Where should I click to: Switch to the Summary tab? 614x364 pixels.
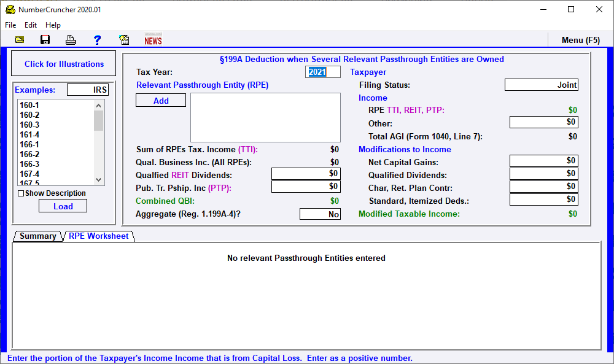click(x=37, y=236)
